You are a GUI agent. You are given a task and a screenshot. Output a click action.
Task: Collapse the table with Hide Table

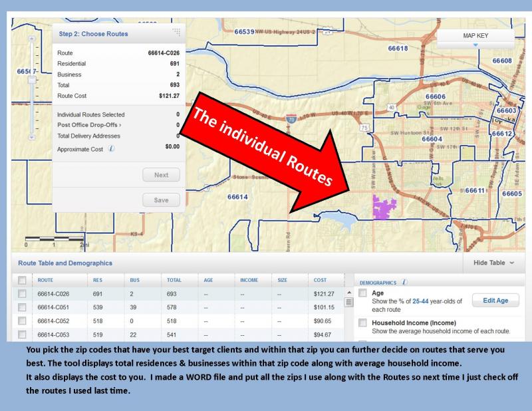coord(493,263)
